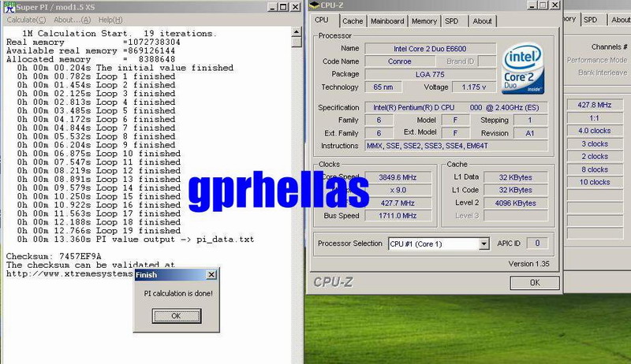The height and width of the screenshot is (364, 631).
Task: Click the Checksum: 7457EF9A line
Action: pos(54,256)
